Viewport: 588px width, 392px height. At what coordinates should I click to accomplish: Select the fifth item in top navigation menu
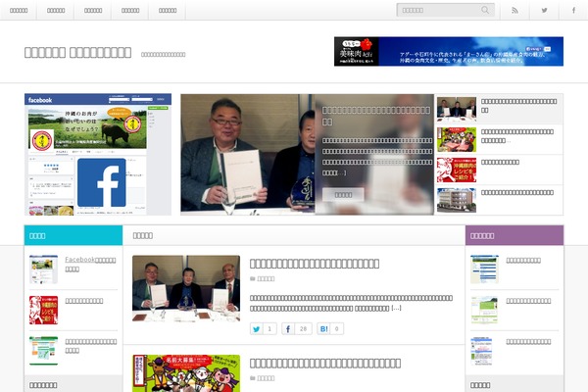point(168,10)
